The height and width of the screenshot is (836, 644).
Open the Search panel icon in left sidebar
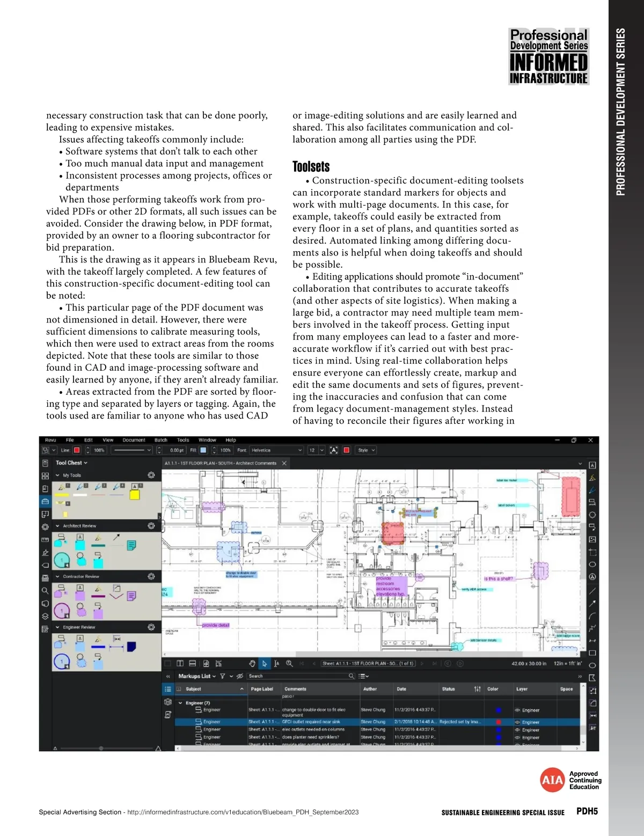pyautogui.click(x=45, y=591)
